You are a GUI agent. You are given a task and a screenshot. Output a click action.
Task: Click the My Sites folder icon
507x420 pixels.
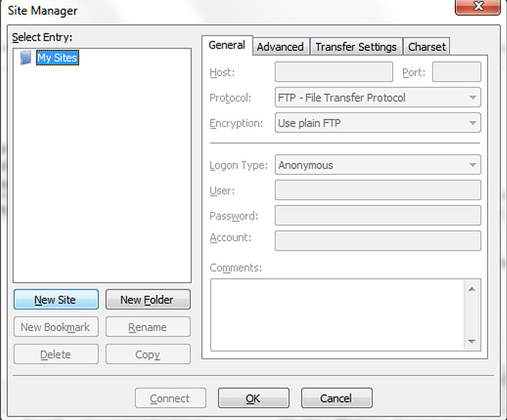[x=25, y=58]
